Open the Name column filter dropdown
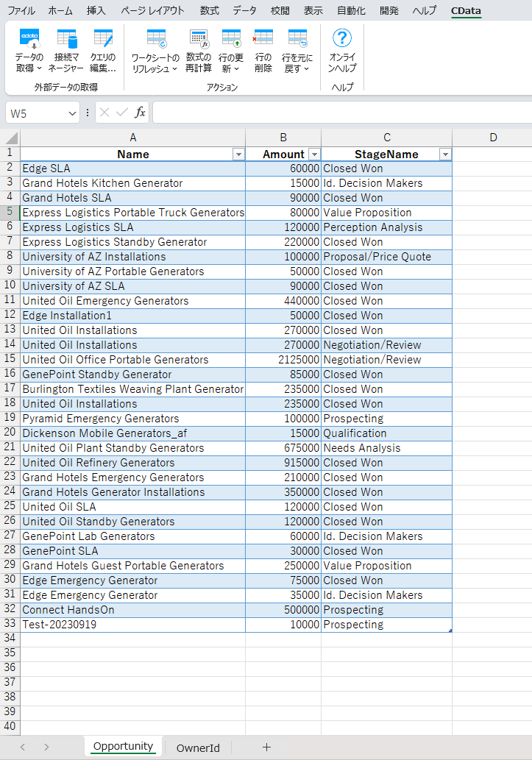This screenshot has height=760, width=532. (238, 155)
